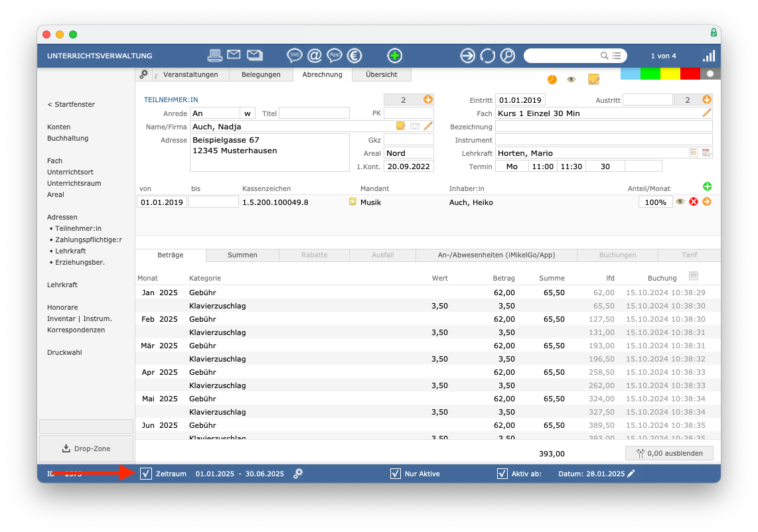Click the refresh circle icon
758x532 pixels.
click(x=487, y=56)
